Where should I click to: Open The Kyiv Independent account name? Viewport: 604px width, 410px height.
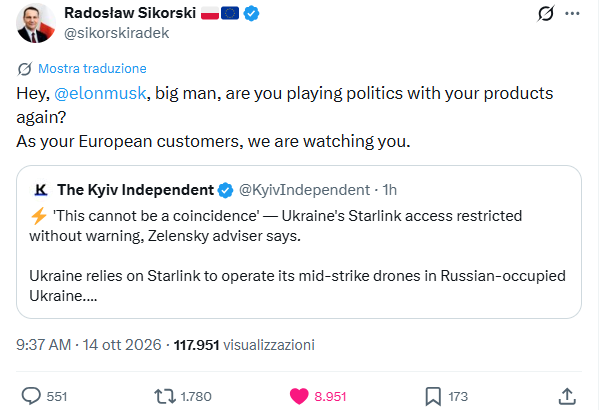(x=135, y=190)
